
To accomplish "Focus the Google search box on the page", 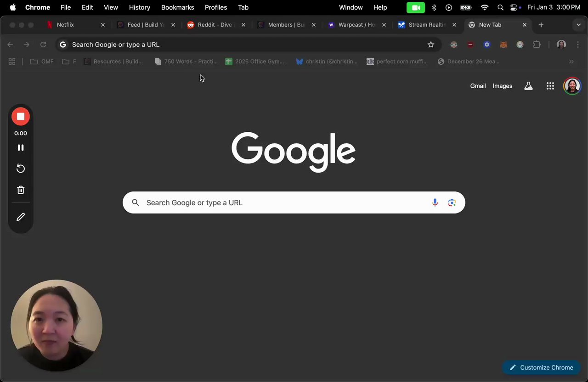I will (294, 202).
